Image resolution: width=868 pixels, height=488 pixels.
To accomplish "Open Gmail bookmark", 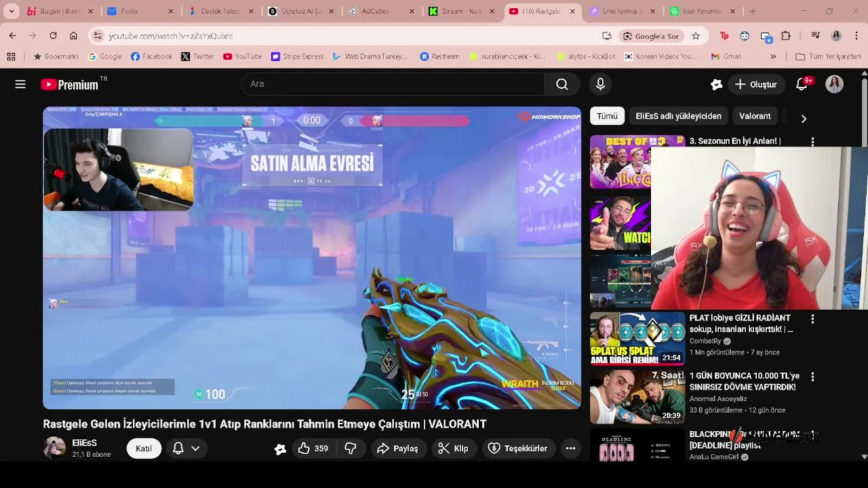I will click(x=726, y=57).
